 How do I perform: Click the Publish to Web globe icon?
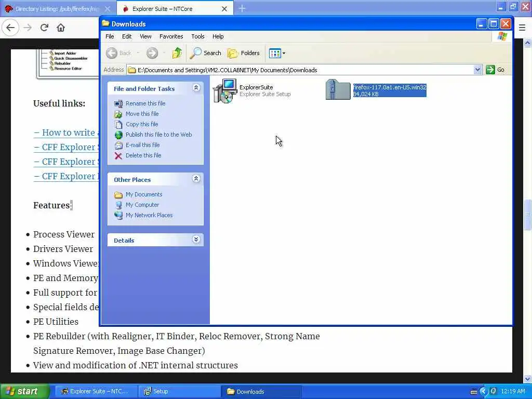118,135
